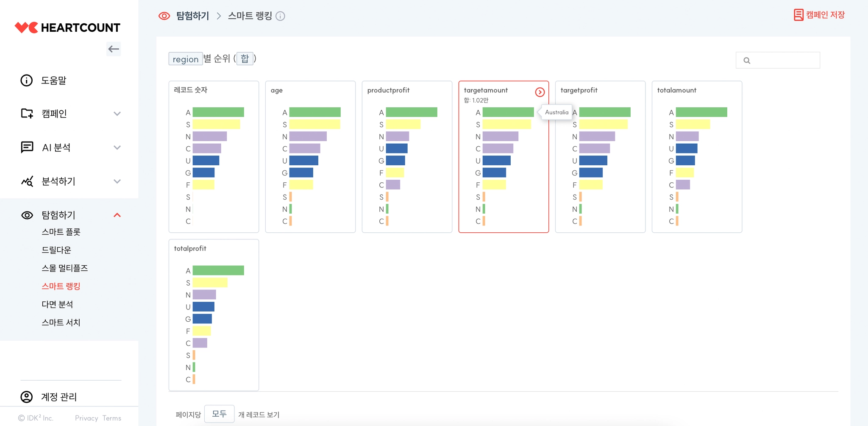Collapse the 탐험하기 section chevron
The width and height of the screenshot is (868, 426).
(x=117, y=215)
